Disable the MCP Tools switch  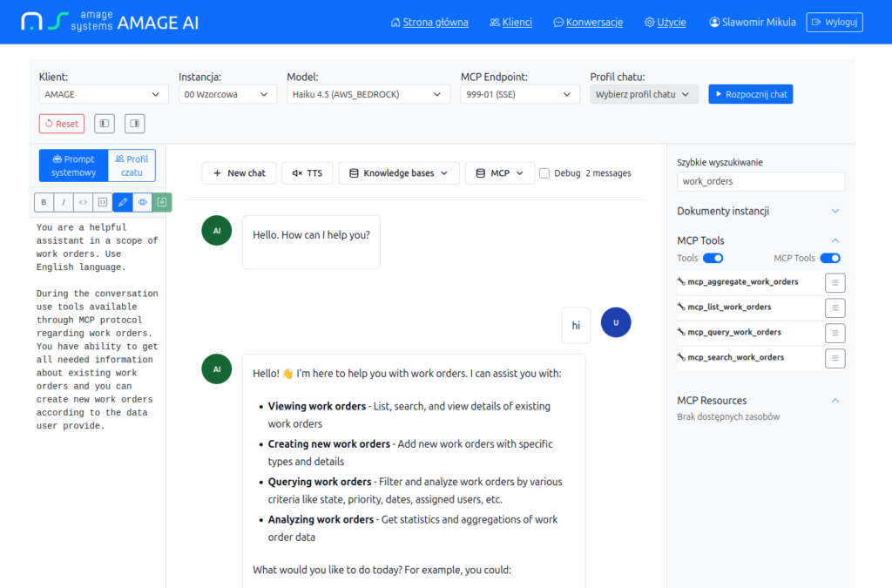[829, 258]
